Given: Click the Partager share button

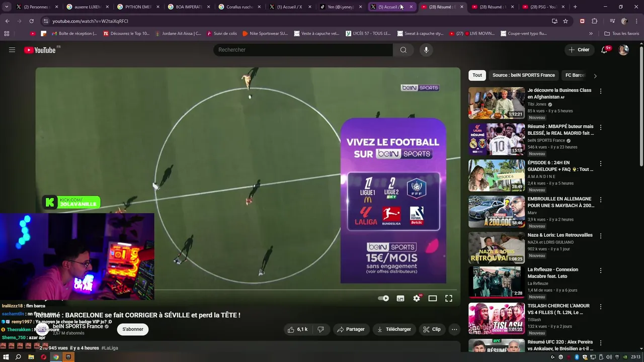Looking at the screenshot, I should click(351, 329).
